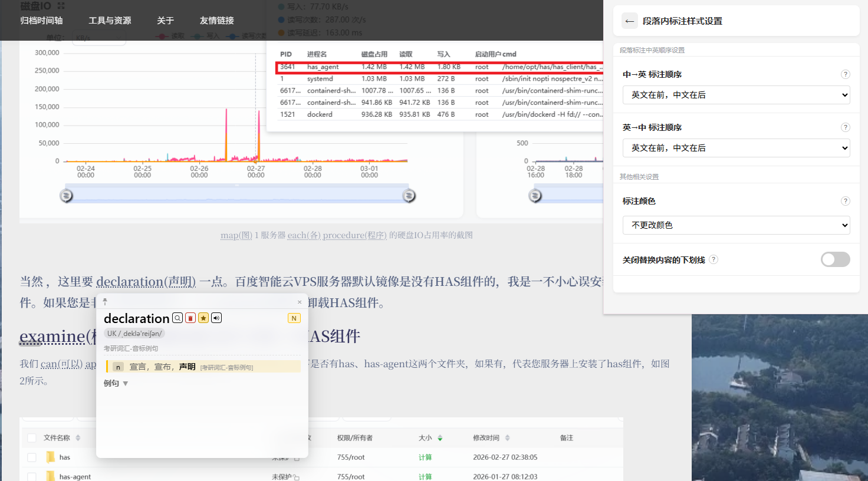The image size is (868, 481).
Task: Star the word declaration as favorite
Action: pyautogui.click(x=203, y=318)
